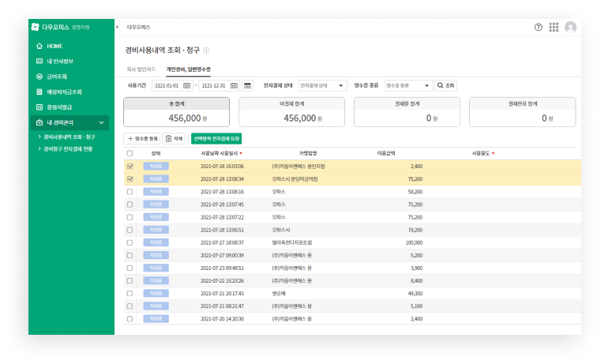Image resolution: width=601 pixels, height=364 pixels.
Task: Check the 2021-07-28 13:08:16 row checkbox
Action: point(130,192)
